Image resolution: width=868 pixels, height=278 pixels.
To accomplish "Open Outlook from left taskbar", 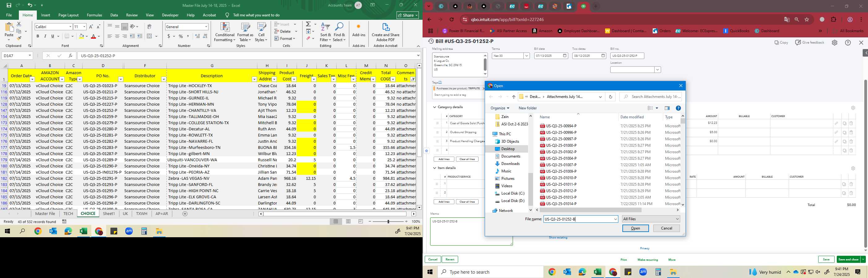I will [x=53, y=231].
